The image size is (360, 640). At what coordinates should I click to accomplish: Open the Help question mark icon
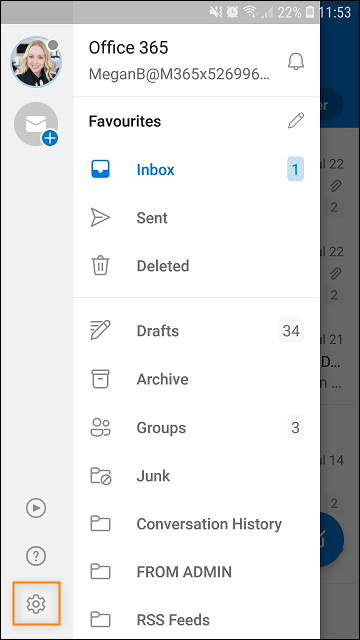coord(36,556)
